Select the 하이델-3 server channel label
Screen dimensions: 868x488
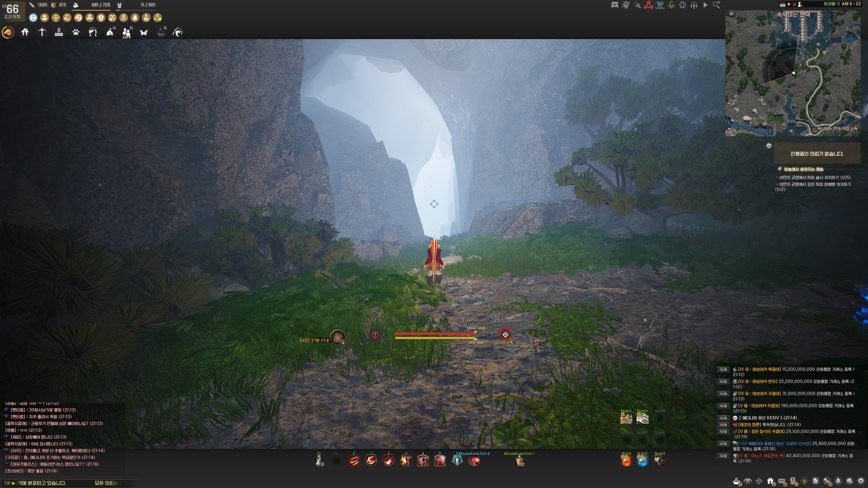[x=832, y=4]
